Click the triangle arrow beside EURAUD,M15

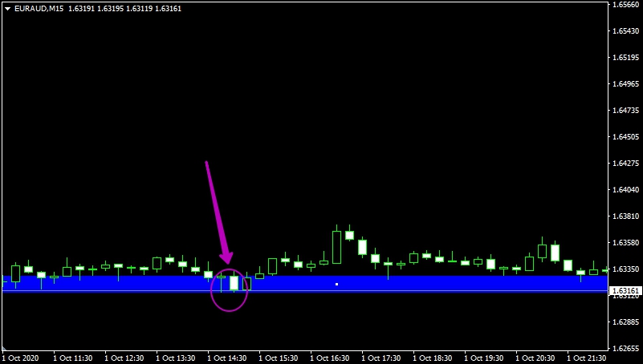pos(7,8)
